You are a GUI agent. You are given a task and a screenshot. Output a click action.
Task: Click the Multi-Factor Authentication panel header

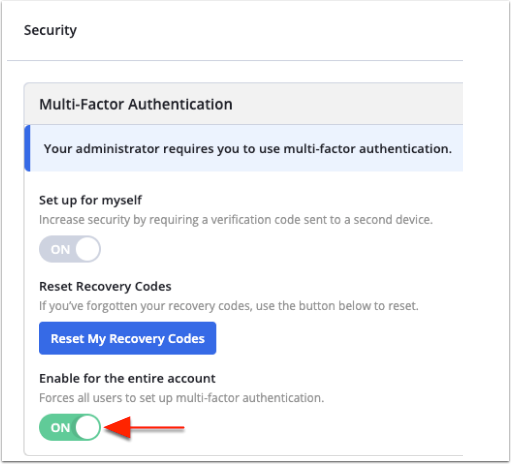pos(243,104)
